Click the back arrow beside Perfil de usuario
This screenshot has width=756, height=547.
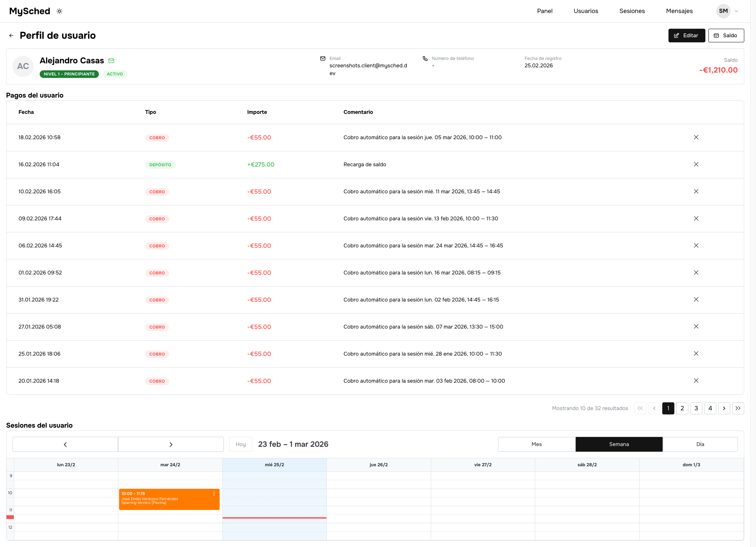tap(11, 35)
